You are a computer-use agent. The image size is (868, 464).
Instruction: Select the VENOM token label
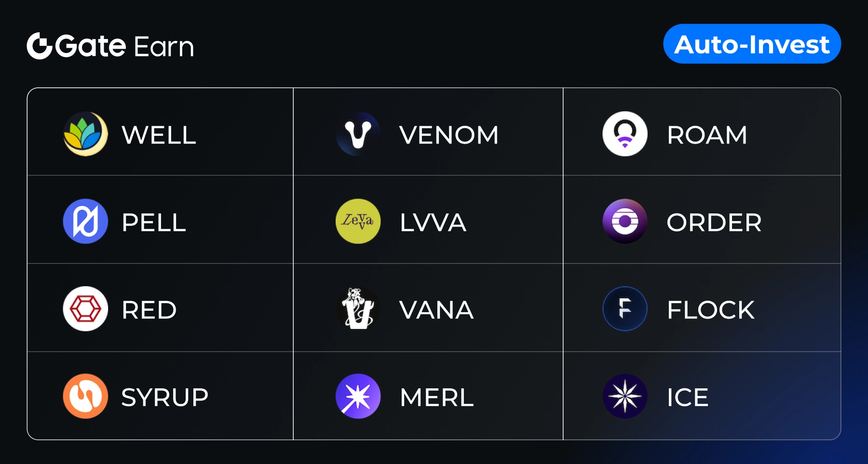point(448,135)
